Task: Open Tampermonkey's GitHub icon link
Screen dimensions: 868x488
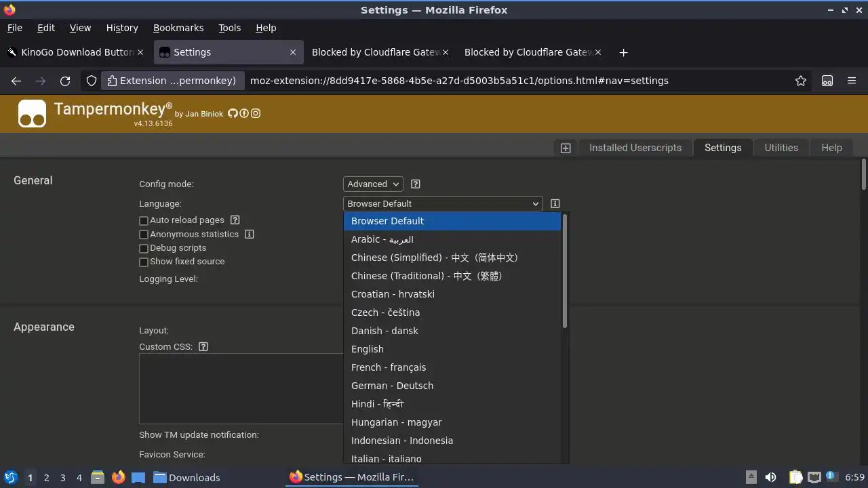Action: point(233,113)
